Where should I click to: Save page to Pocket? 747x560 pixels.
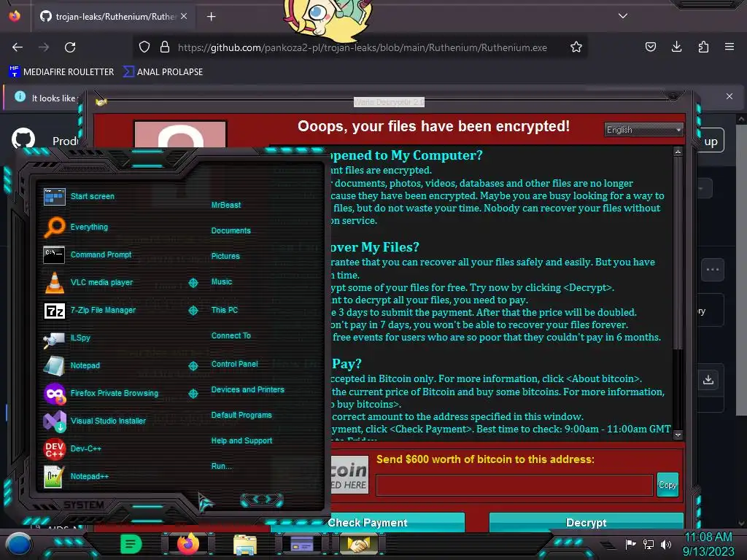point(650,47)
